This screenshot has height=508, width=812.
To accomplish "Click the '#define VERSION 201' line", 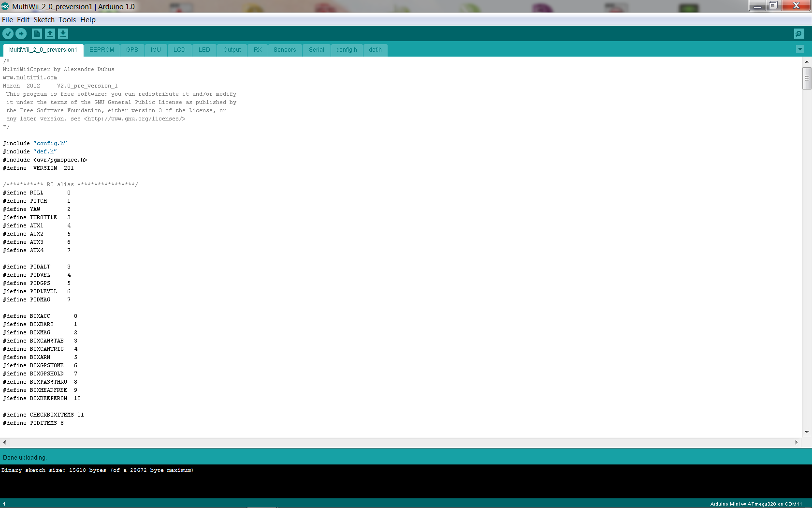I will (38, 168).
